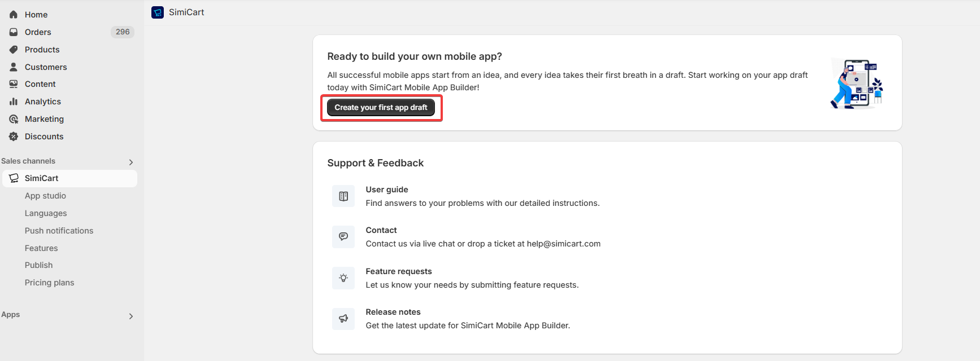Click the Products tag icon

pos(14,50)
